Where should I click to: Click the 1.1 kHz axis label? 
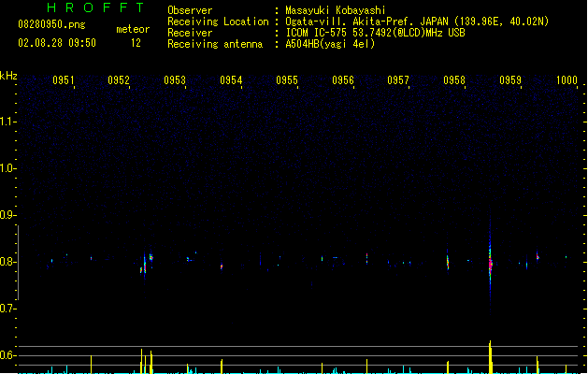[x=8, y=122]
